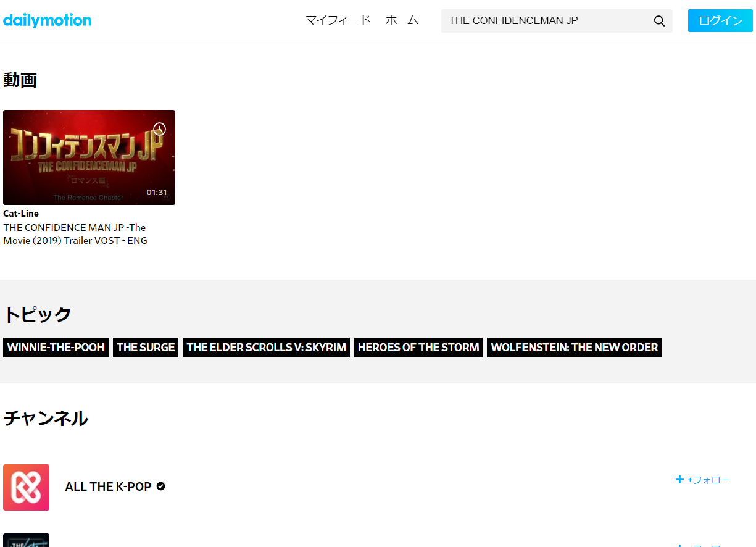
Task: Follow the ALL THE K-POP channel
Action: coord(702,480)
